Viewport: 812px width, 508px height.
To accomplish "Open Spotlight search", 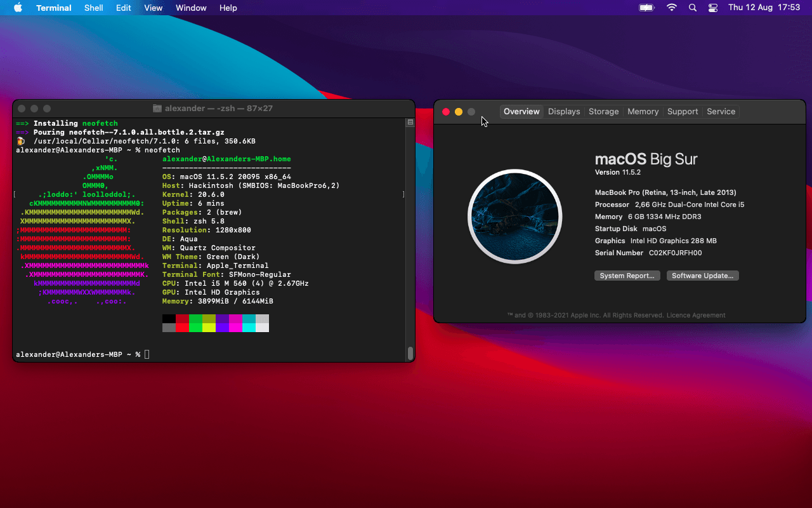I will click(x=693, y=8).
